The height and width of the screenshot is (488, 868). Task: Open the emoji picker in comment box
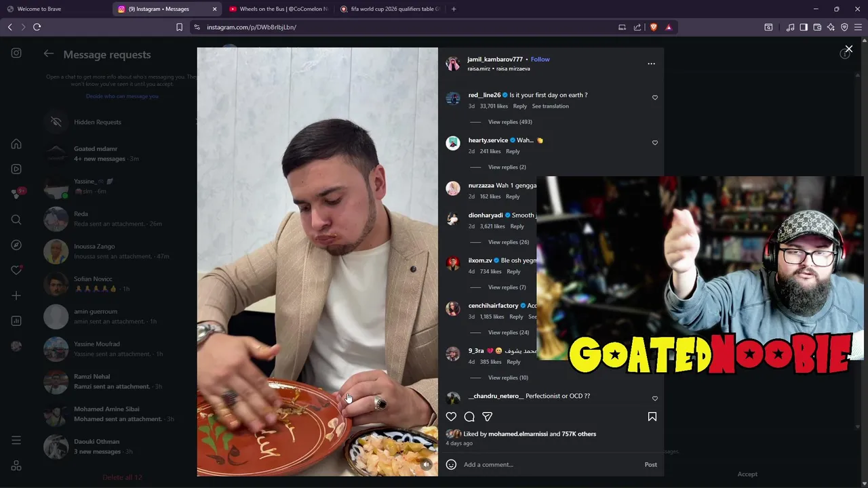451,464
